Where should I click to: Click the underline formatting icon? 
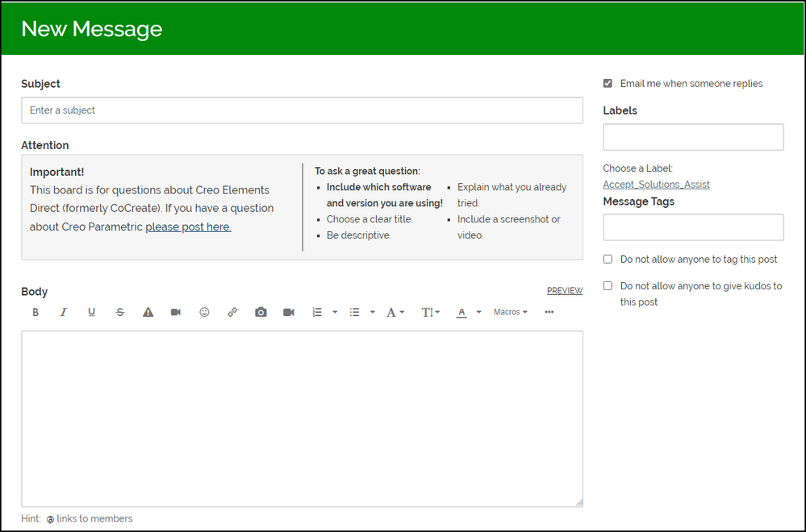pos(92,312)
